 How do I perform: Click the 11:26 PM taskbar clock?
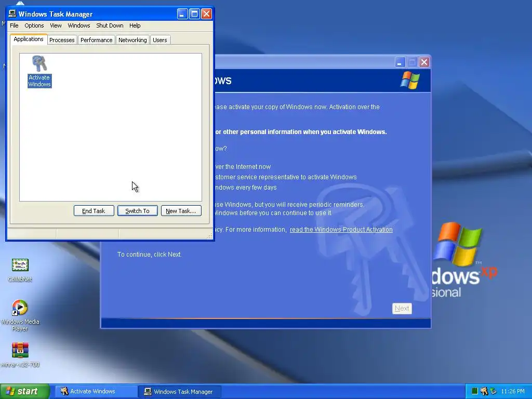coord(513,391)
